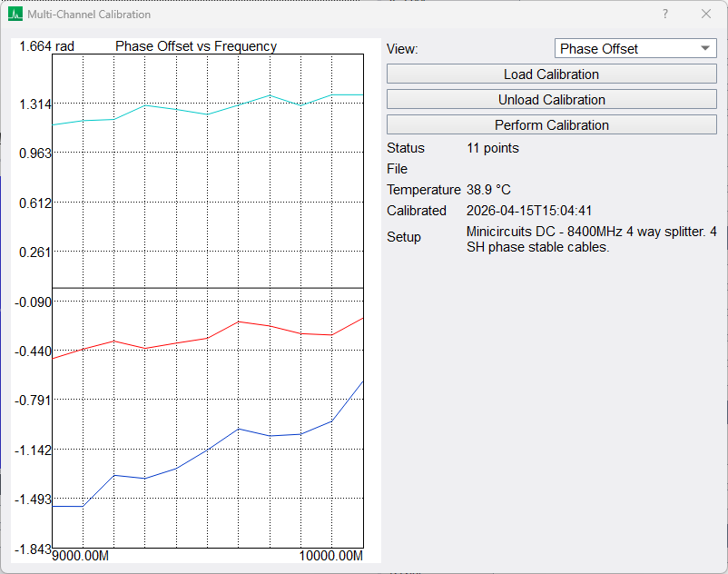Click the '1.314' y-axis label
728x574 pixels.
point(34,104)
